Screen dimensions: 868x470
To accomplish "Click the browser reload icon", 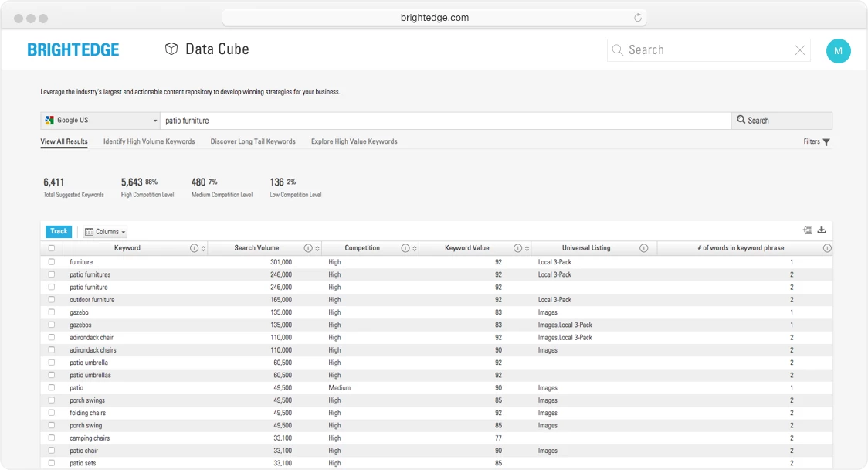I will 638,18.
